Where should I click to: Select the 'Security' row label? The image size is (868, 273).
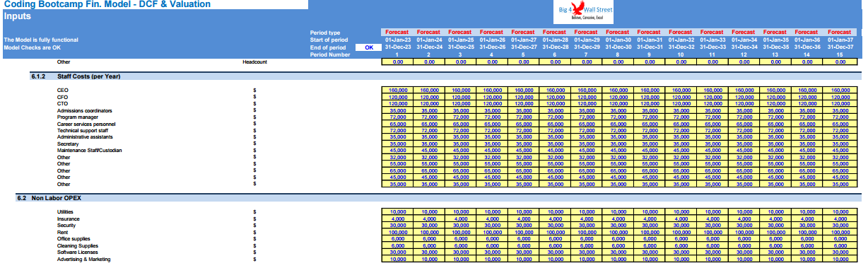pyautogui.click(x=66, y=226)
